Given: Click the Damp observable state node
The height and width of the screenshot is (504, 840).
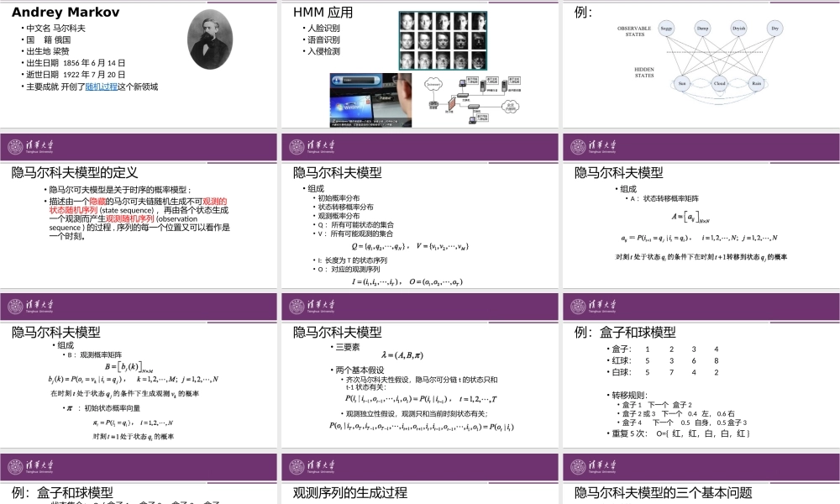Looking at the screenshot, I should click(x=703, y=28).
